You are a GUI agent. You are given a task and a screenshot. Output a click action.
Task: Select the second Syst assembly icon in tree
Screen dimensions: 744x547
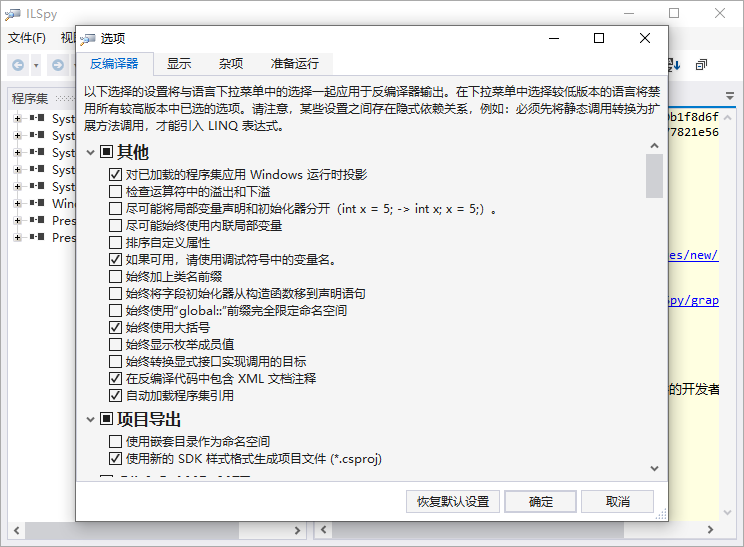37,135
